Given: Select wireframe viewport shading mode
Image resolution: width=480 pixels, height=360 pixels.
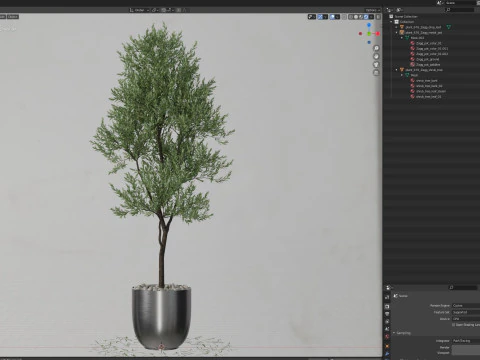Looking at the screenshot, I should (351, 17).
